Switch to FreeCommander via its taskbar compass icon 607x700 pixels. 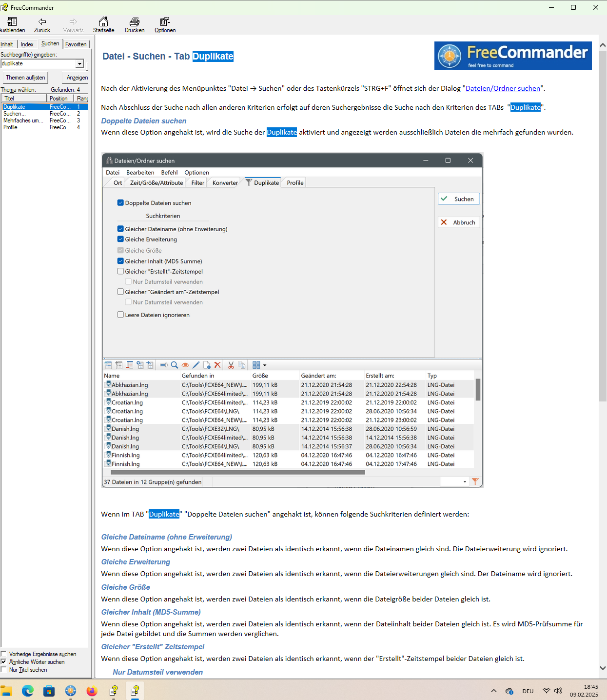(x=71, y=691)
